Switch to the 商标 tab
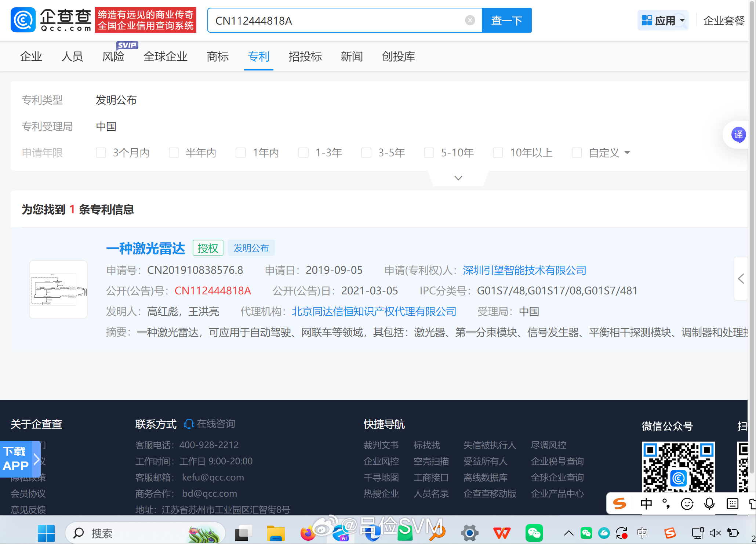 tap(218, 57)
